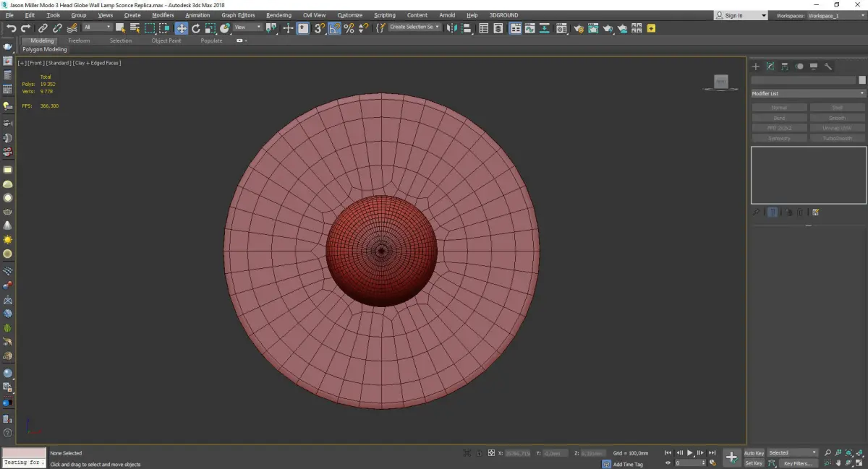Click the Align tool icon
The image size is (868, 469).
click(x=467, y=28)
